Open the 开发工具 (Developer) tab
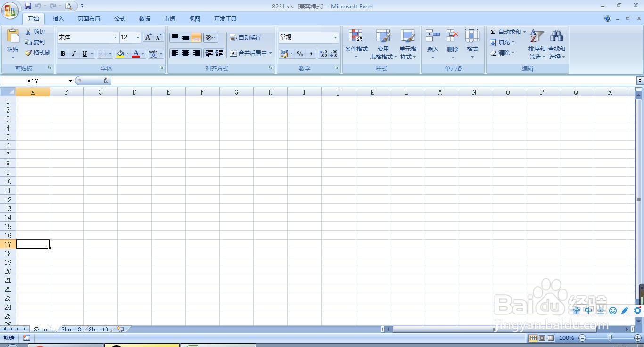644x347 pixels. (225, 19)
